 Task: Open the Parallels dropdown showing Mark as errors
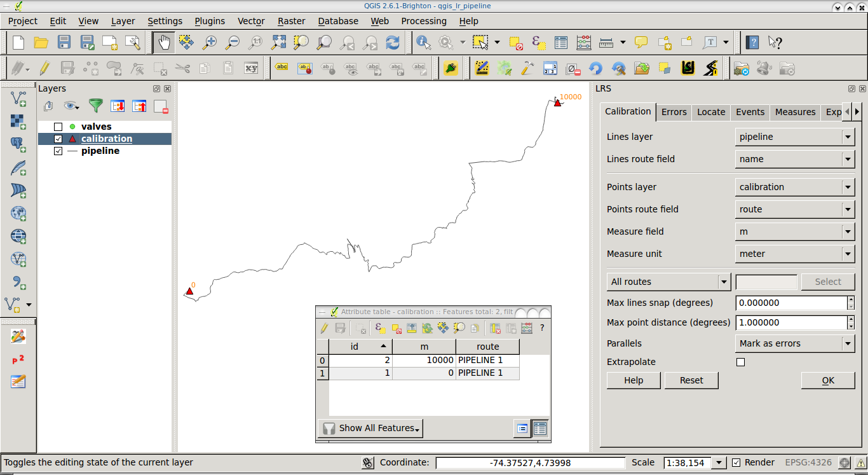point(794,343)
